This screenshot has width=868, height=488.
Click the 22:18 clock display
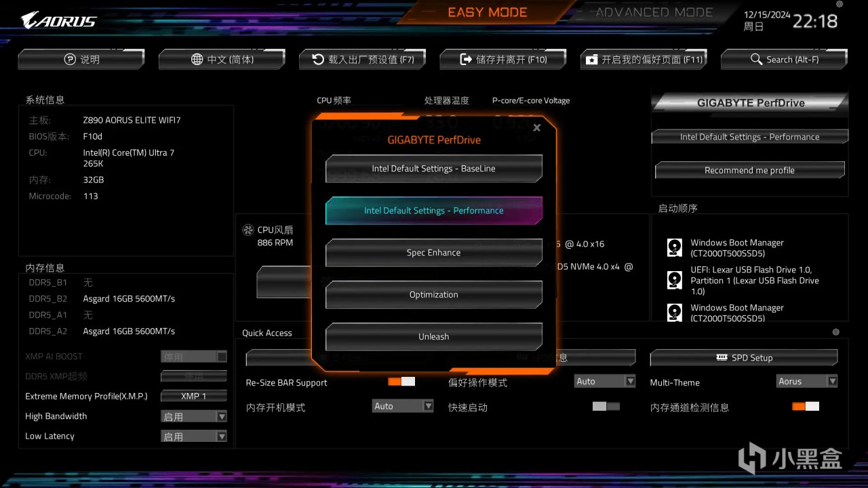point(815,21)
